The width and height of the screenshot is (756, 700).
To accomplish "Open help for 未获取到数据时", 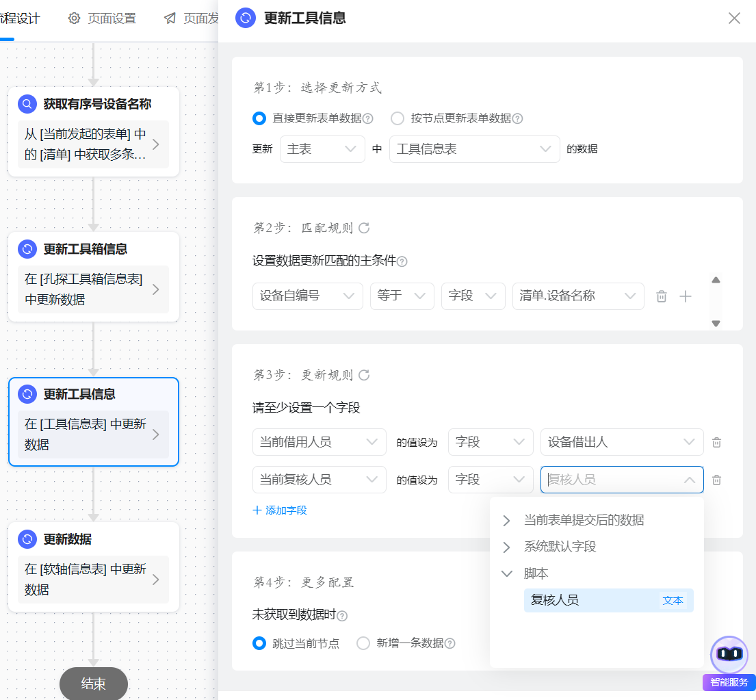I will tap(342, 616).
